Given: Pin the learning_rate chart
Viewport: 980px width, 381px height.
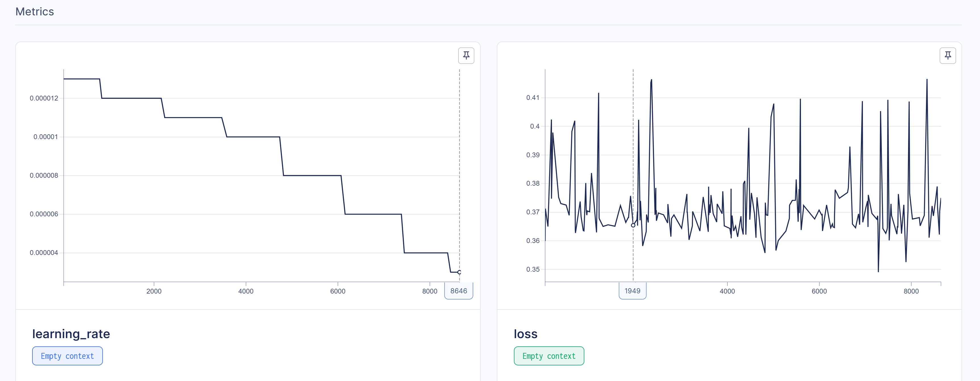Looking at the screenshot, I should coord(466,55).
